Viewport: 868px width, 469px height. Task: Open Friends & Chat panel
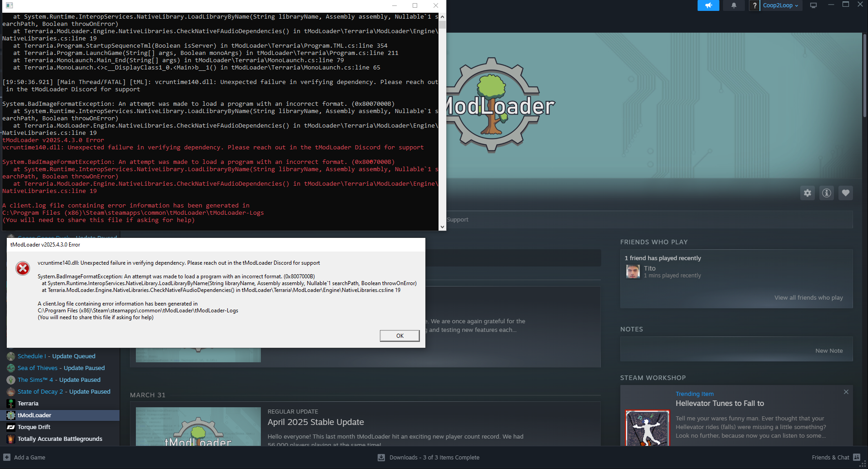(x=835, y=458)
